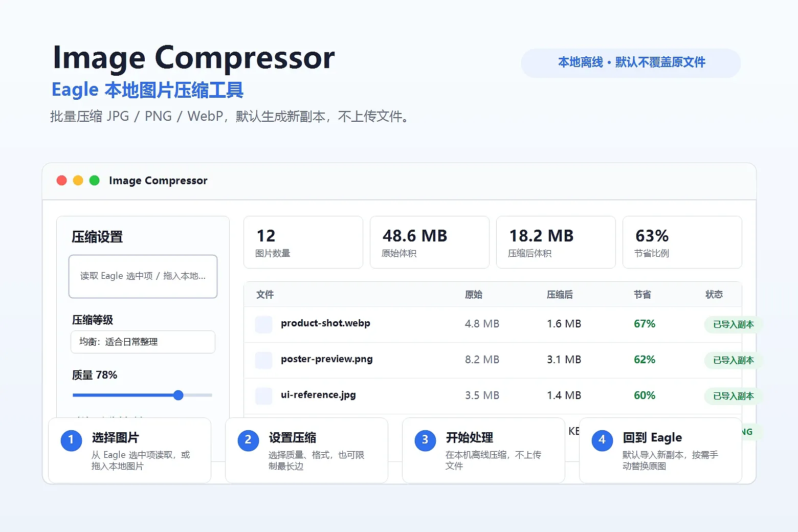
Task: Click the 已导入副本 badge for poster-preview.png
Action: click(733, 360)
